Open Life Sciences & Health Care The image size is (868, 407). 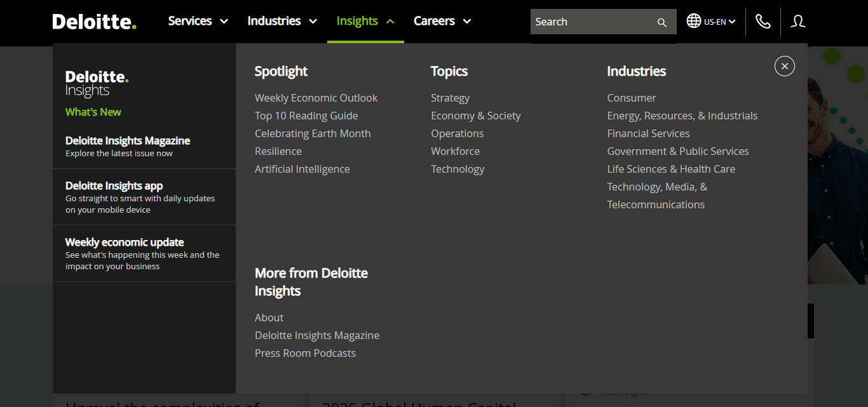[671, 169]
